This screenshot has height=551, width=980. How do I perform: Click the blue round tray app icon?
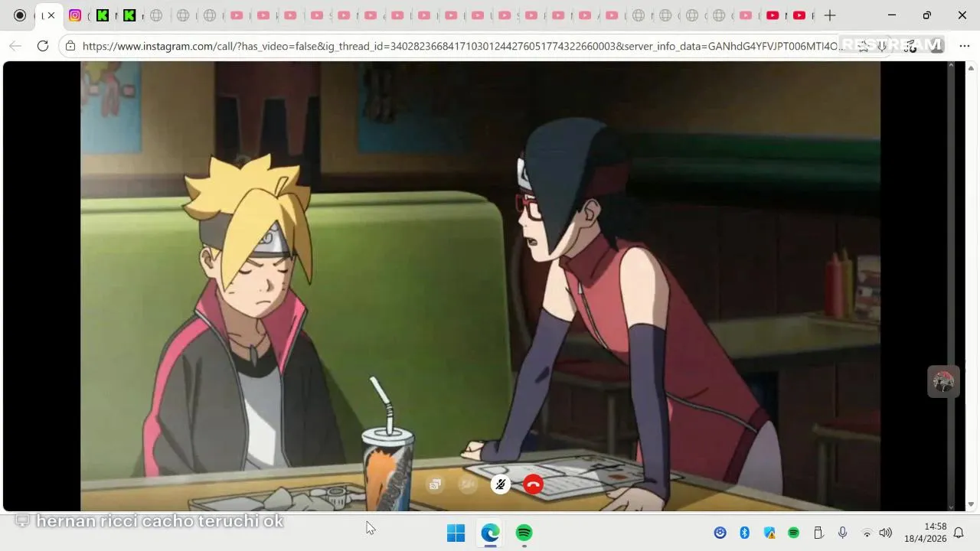(720, 533)
